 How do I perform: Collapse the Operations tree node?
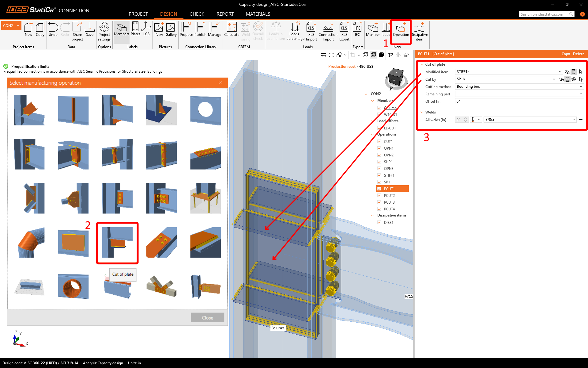pos(372,134)
